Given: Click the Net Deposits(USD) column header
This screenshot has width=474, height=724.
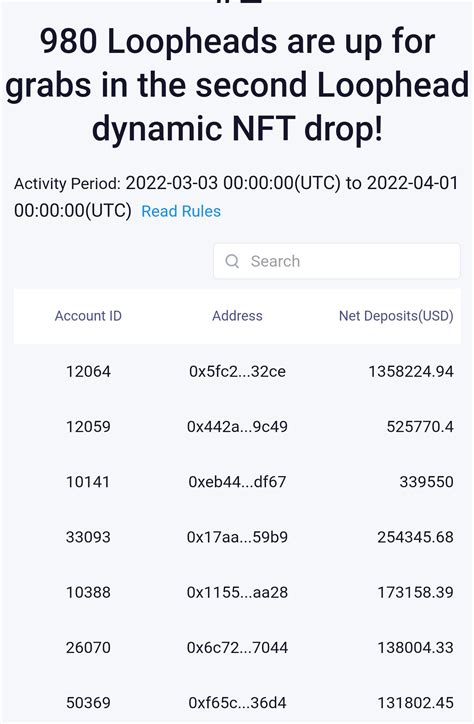Looking at the screenshot, I should 396,316.
